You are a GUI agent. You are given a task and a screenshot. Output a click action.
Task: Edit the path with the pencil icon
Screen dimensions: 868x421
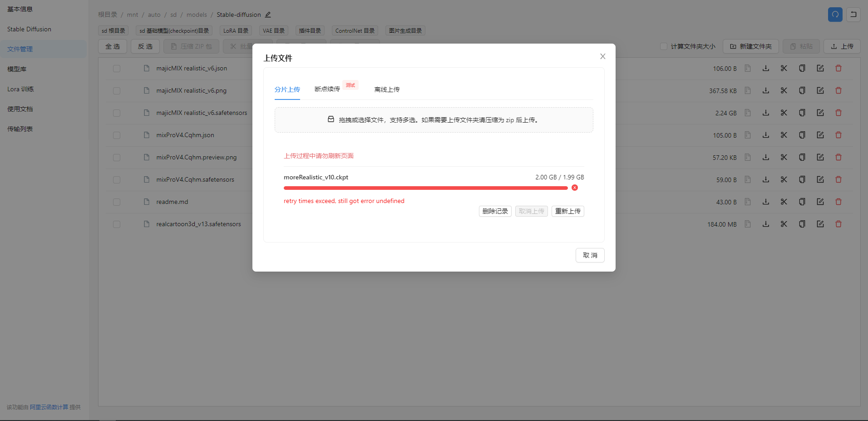point(268,15)
